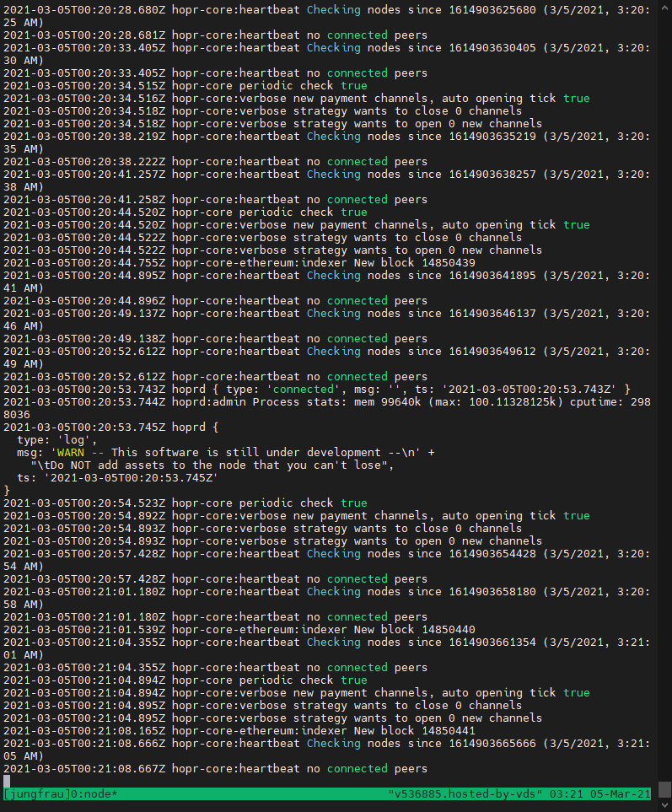Click the epoch value 1614903649612
672x812 pixels.
click(x=492, y=351)
